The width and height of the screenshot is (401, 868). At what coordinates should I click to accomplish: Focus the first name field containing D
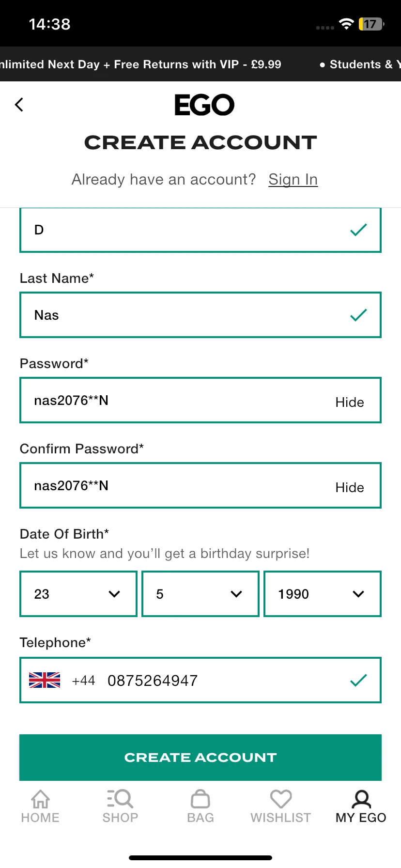click(200, 230)
